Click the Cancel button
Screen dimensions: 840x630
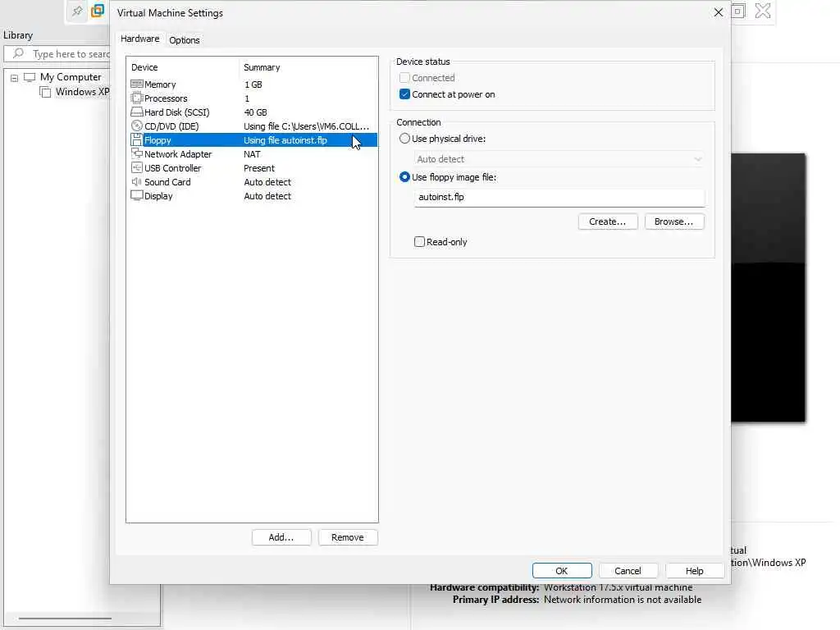(628, 571)
